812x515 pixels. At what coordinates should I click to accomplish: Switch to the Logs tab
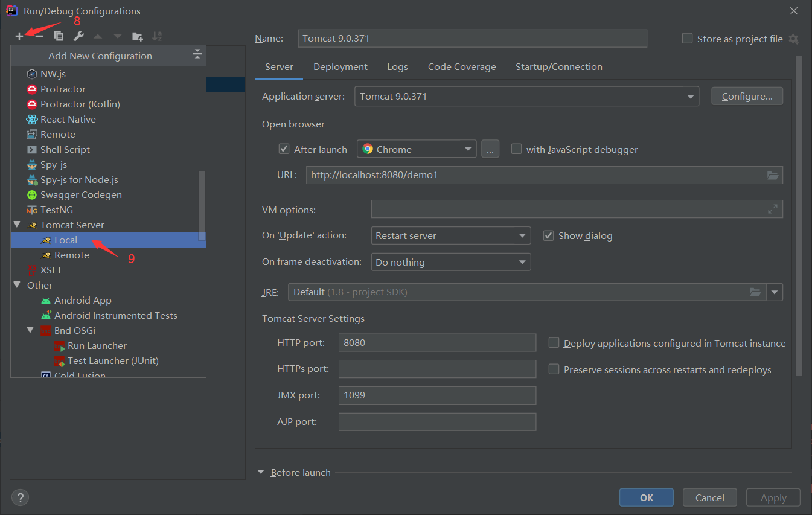(x=397, y=67)
